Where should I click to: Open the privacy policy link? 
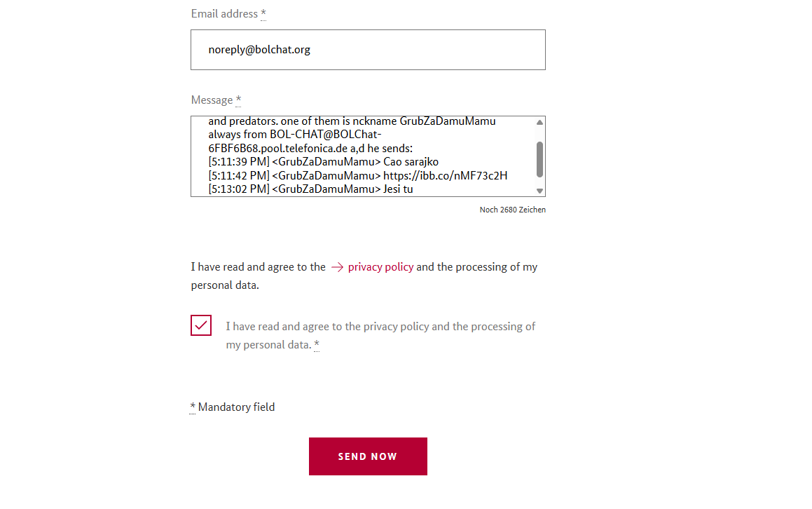tap(380, 267)
